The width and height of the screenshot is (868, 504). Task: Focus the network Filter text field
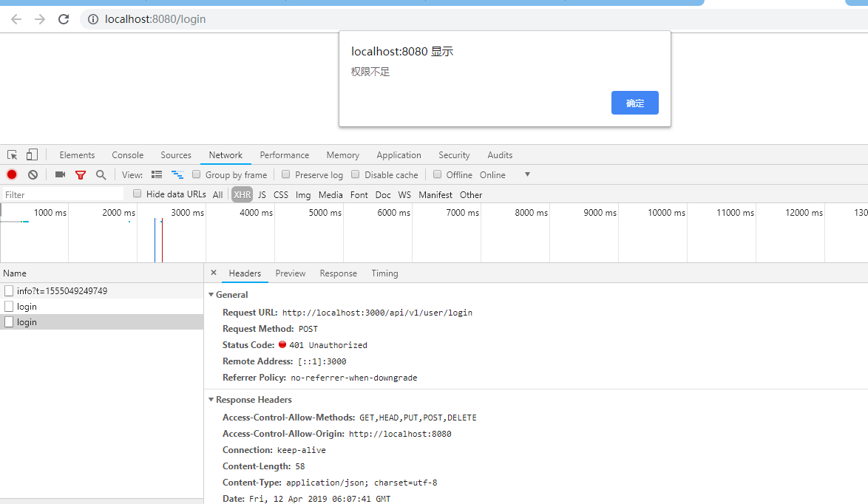tap(63, 194)
